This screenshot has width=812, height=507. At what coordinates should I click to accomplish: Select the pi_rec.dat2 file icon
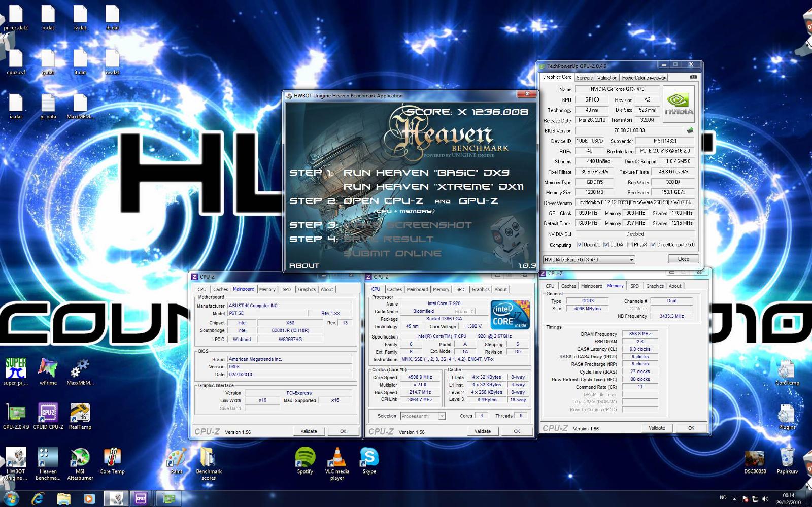coord(16,18)
